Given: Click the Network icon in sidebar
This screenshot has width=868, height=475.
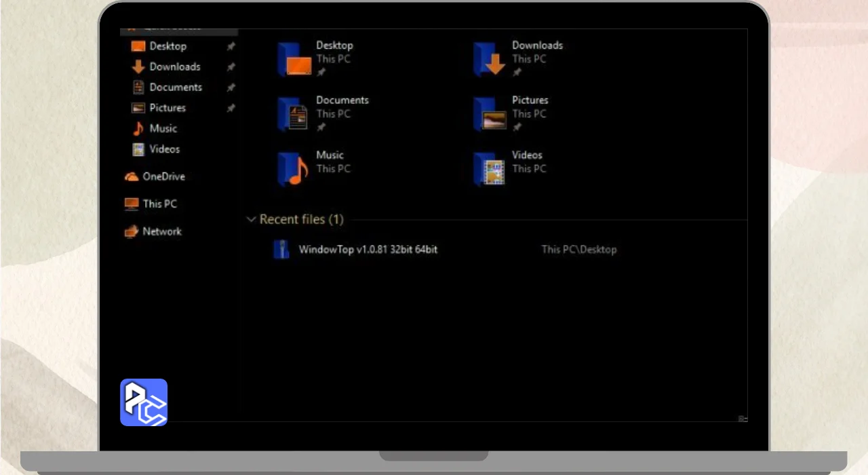Looking at the screenshot, I should click(132, 231).
